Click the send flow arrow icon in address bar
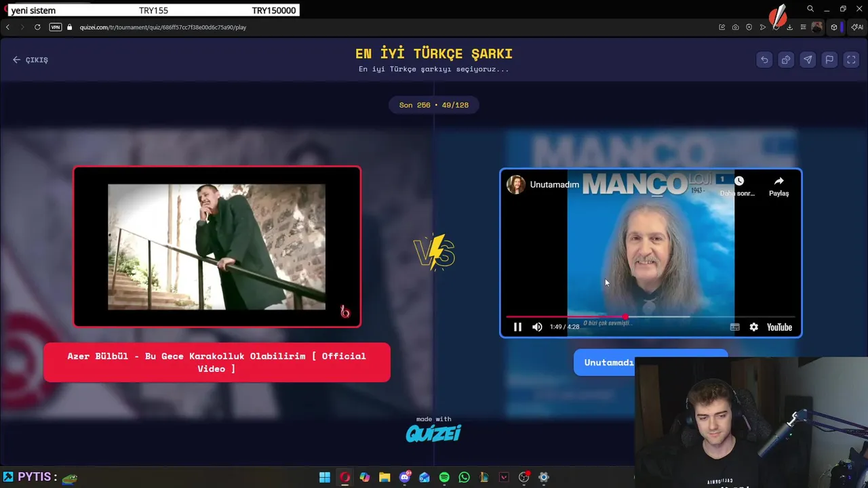The width and height of the screenshot is (868, 488). point(763,27)
